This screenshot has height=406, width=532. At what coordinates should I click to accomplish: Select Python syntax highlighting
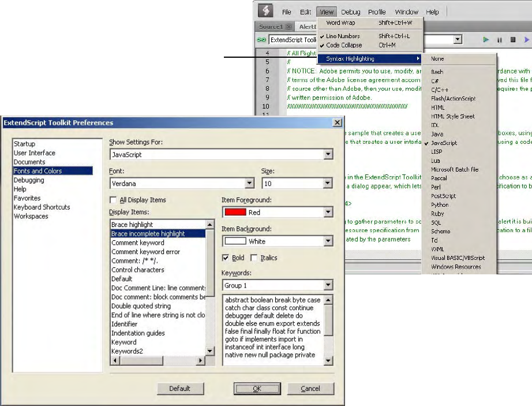[459, 204]
